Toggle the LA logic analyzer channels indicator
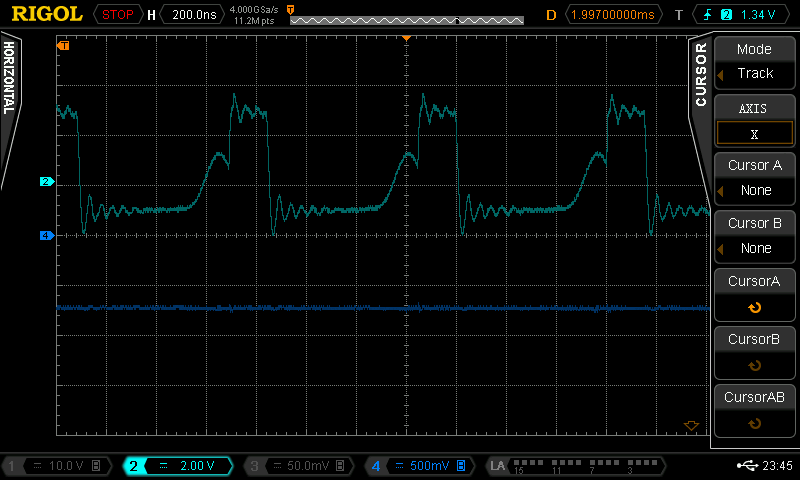The width and height of the screenshot is (800, 480). (575, 466)
